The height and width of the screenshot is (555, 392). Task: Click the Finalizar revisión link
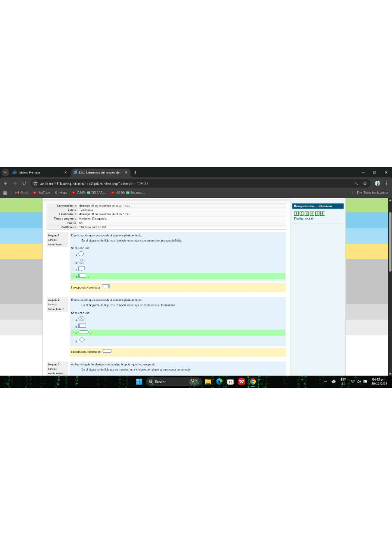tap(304, 219)
